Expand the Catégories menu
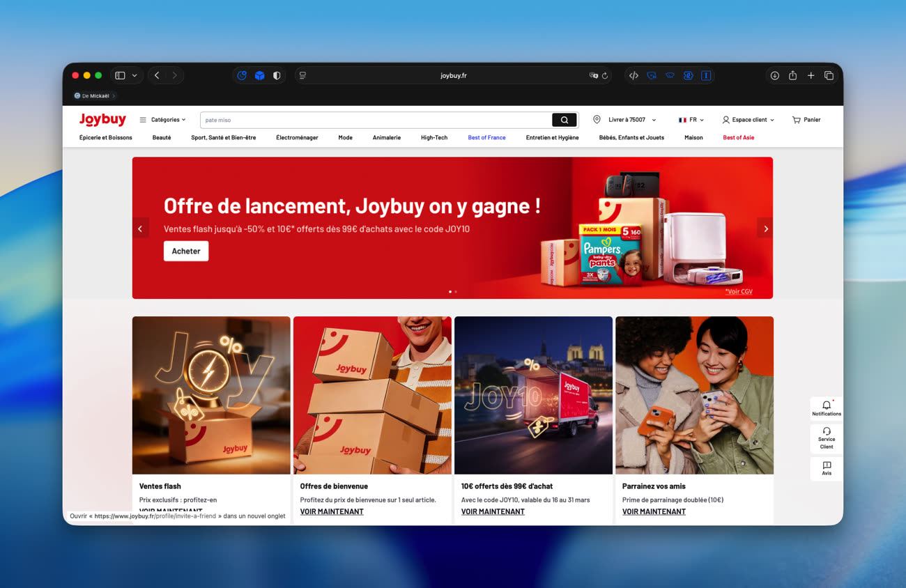Viewport: 906px width, 588px height. pyautogui.click(x=162, y=120)
